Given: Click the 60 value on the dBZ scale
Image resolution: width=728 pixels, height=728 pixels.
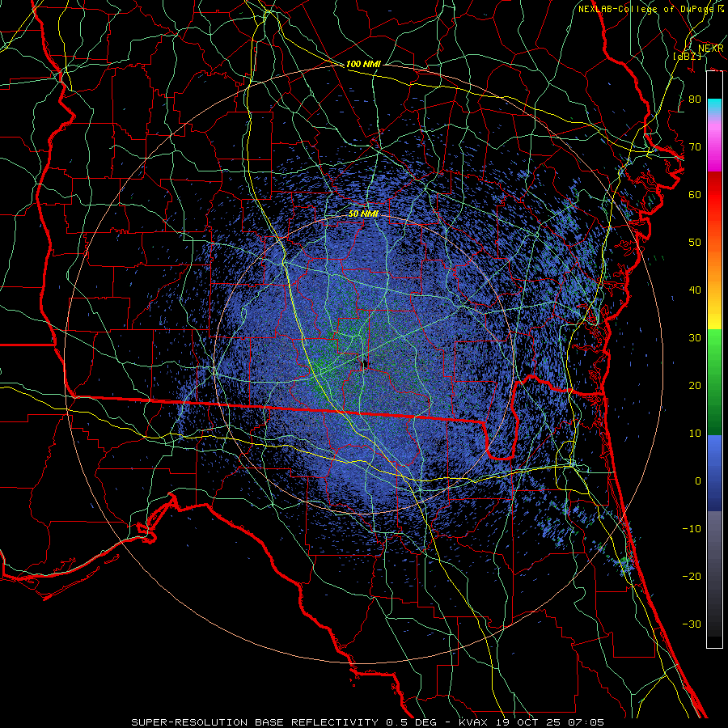Looking at the screenshot, I should [x=695, y=194].
